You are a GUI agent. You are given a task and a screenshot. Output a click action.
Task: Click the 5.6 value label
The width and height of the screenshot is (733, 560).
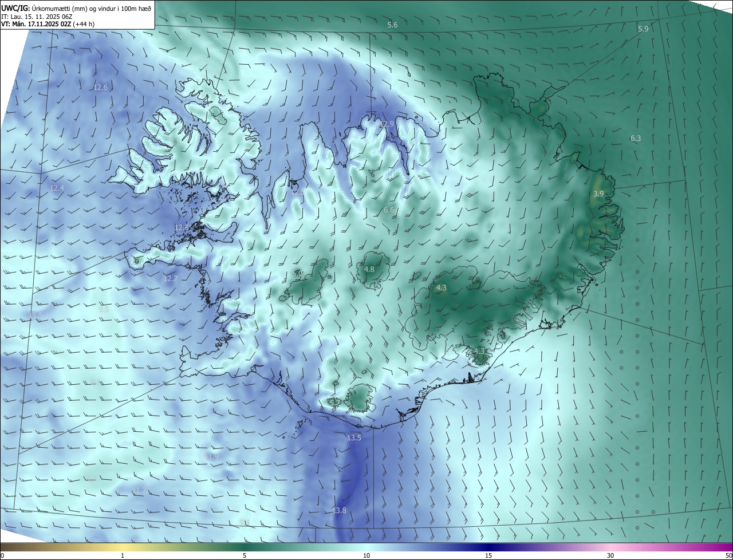(x=392, y=25)
